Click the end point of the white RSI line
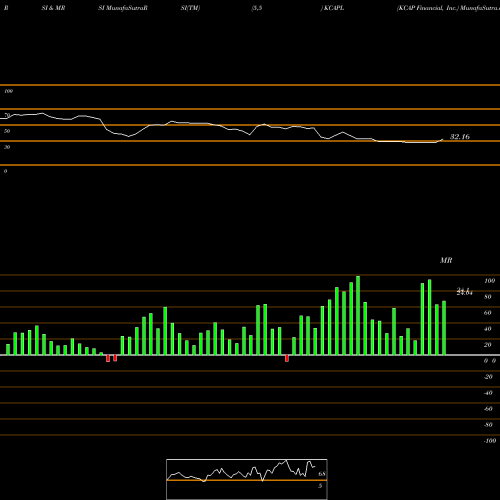Viewport: 500px width, 500px height. point(443,139)
